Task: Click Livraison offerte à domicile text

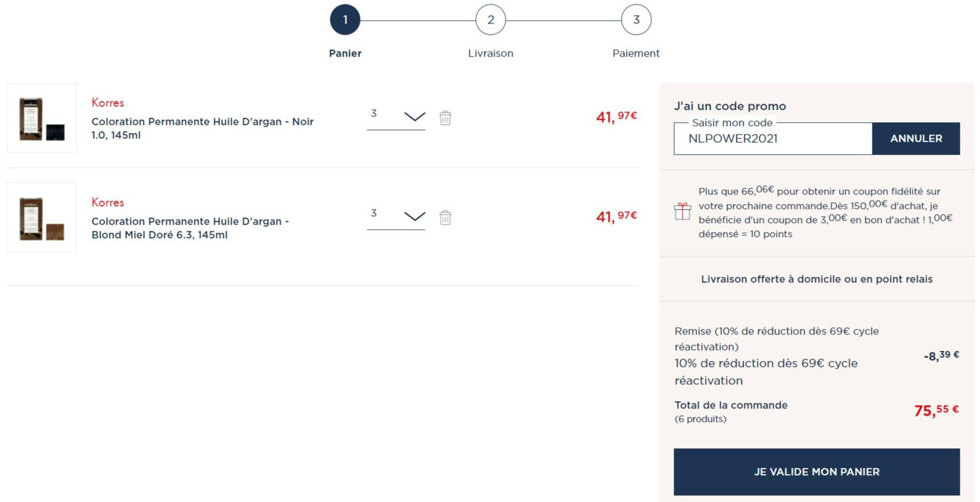Action: [816, 279]
